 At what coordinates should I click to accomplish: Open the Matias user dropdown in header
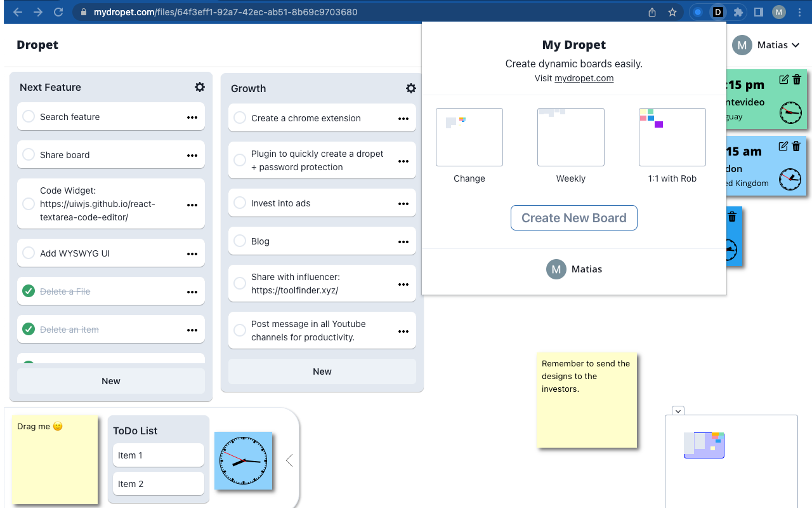766,45
